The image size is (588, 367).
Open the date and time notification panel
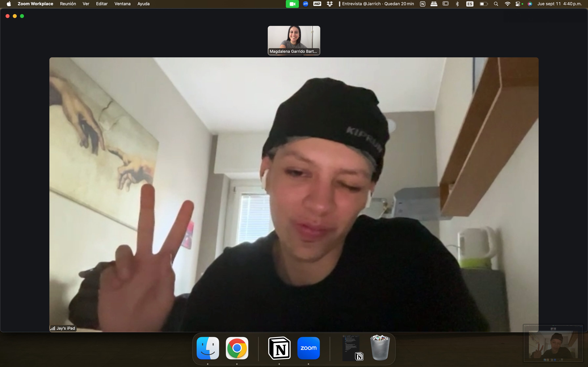click(x=559, y=4)
